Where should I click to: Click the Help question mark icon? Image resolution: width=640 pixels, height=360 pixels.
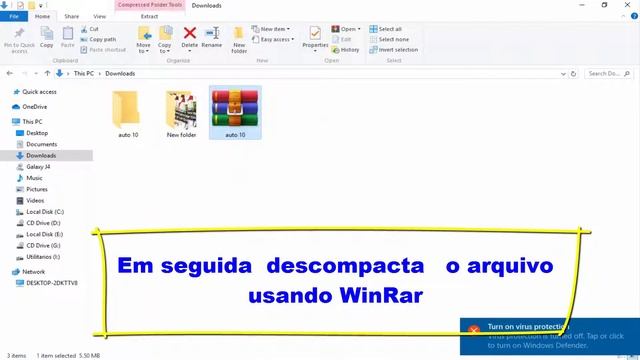(x=634, y=16)
